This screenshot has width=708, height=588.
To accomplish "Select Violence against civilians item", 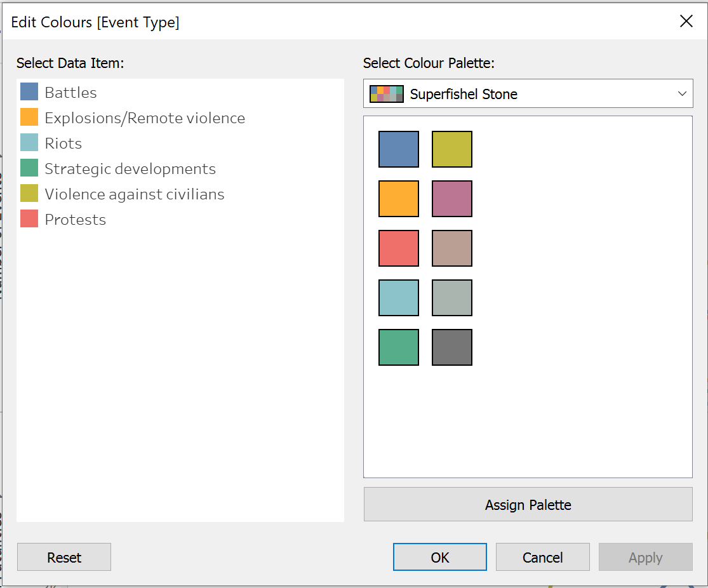I will click(x=134, y=194).
